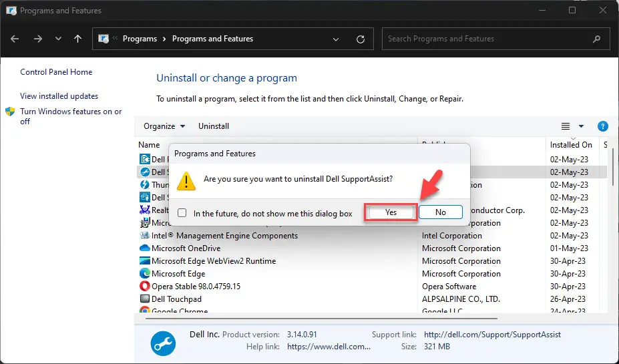Click the 26-Apr-23 install date

point(568,299)
